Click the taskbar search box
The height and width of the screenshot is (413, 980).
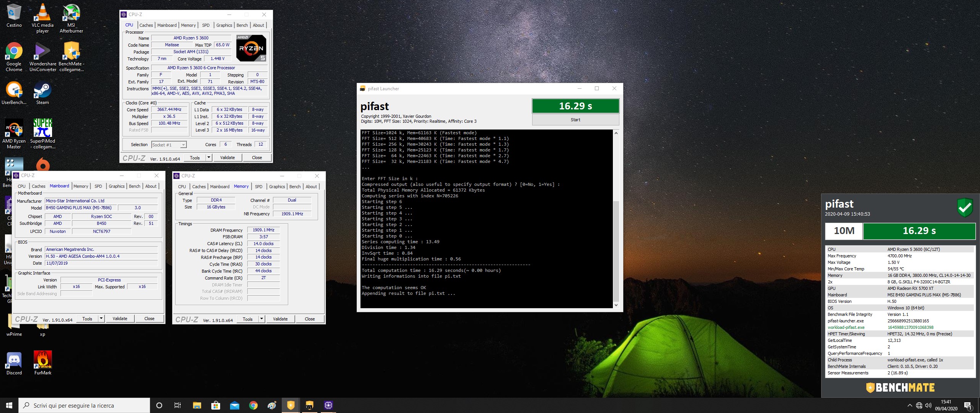point(84,405)
